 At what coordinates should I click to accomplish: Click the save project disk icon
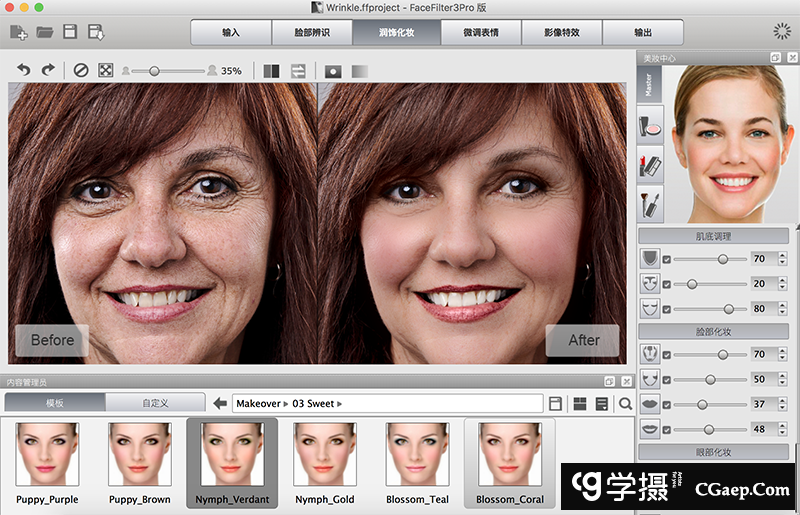point(70,32)
